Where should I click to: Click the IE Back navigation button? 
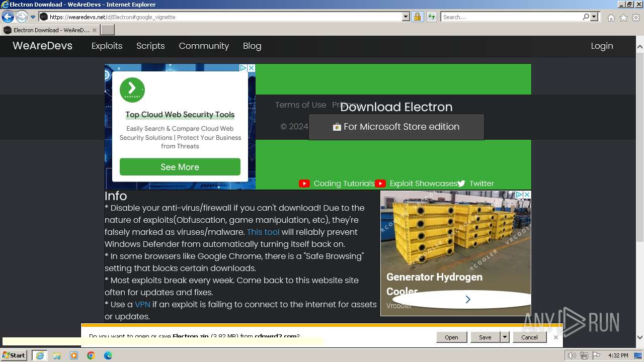pyautogui.click(x=8, y=17)
